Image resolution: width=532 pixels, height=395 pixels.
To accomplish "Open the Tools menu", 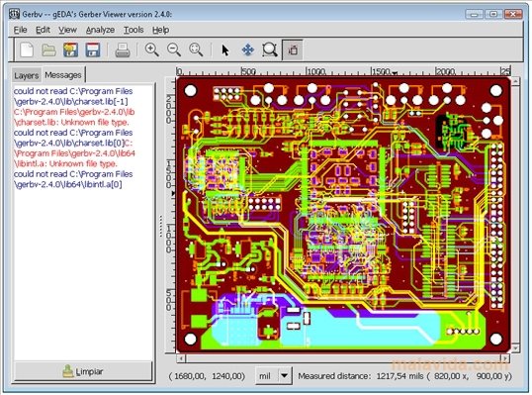I will click(x=133, y=30).
